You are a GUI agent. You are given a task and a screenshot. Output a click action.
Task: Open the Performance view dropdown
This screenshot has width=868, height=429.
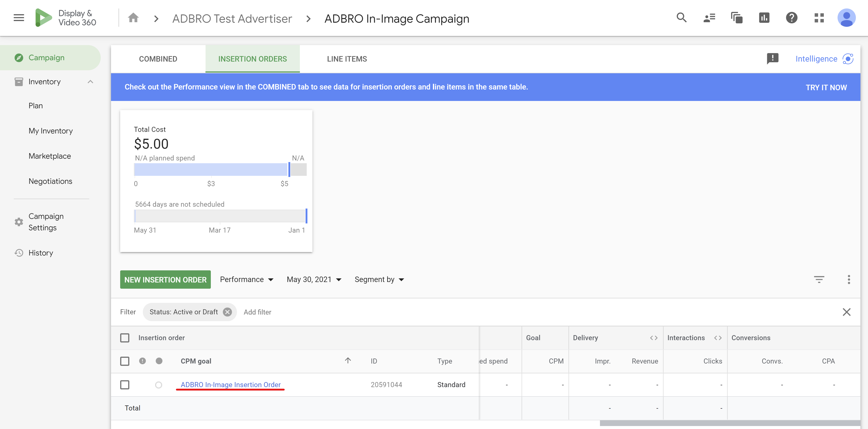pos(247,279)
